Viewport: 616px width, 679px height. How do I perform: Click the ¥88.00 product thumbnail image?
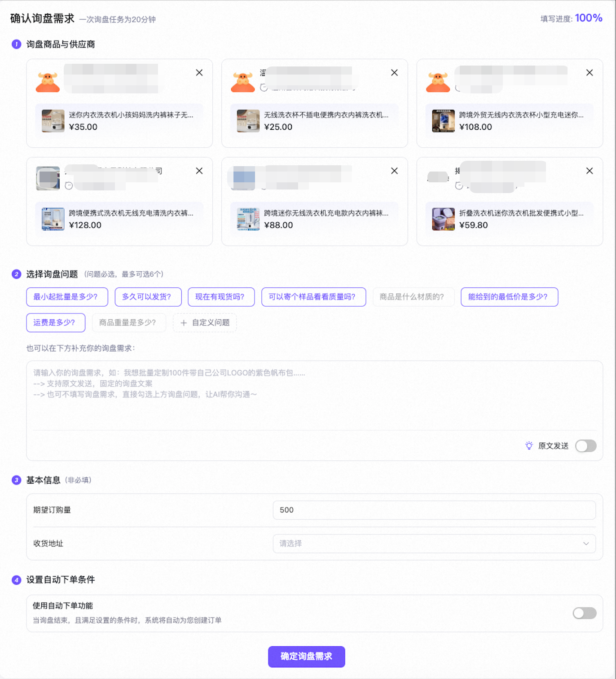coord(248,219)
